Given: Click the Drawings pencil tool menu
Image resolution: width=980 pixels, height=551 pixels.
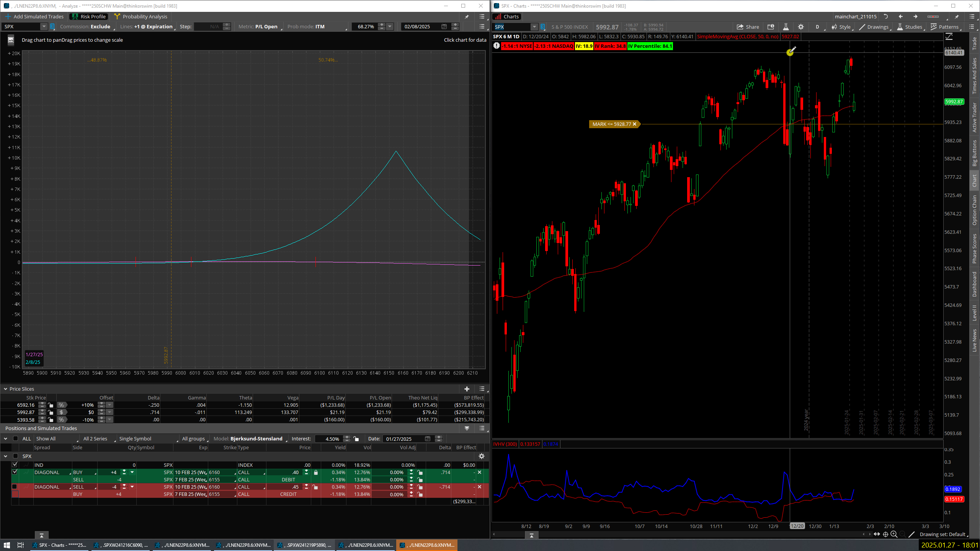Looking at the screenshot, I should 874,27.
